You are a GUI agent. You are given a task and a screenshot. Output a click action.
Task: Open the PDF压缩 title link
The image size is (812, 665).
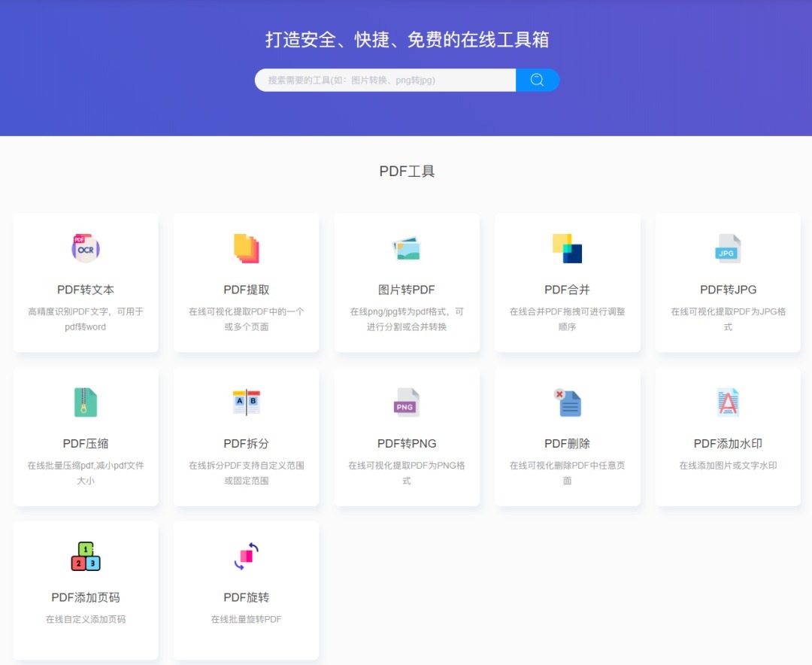pos(86,444)
